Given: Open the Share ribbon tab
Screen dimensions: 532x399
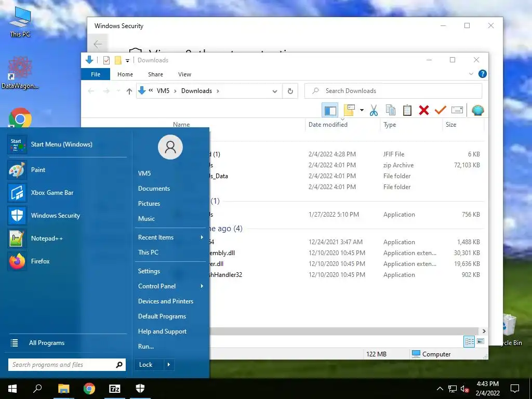Looking at the screenshot, I should pyautogui.click(x=155, y=74).
